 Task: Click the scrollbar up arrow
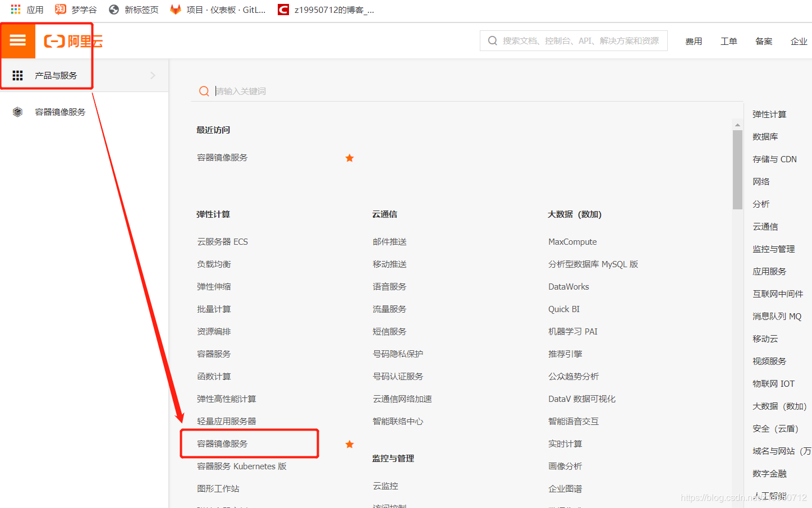(x=737, y=125)
